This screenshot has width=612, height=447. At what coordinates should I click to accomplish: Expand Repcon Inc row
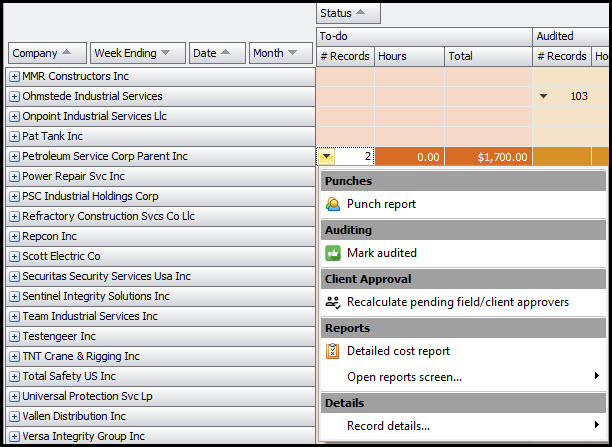pyautogui.click(x=14, y=236)
